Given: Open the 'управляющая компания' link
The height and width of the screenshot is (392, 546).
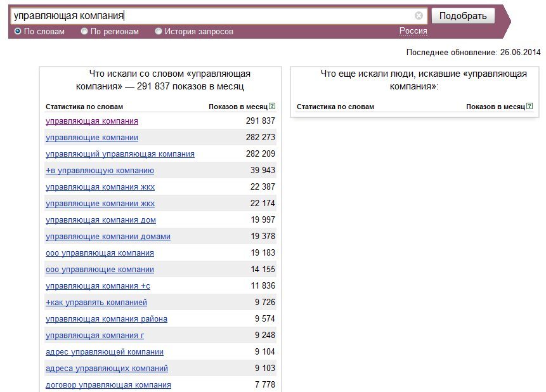Looking at the screenshot, I should (92, 121).
